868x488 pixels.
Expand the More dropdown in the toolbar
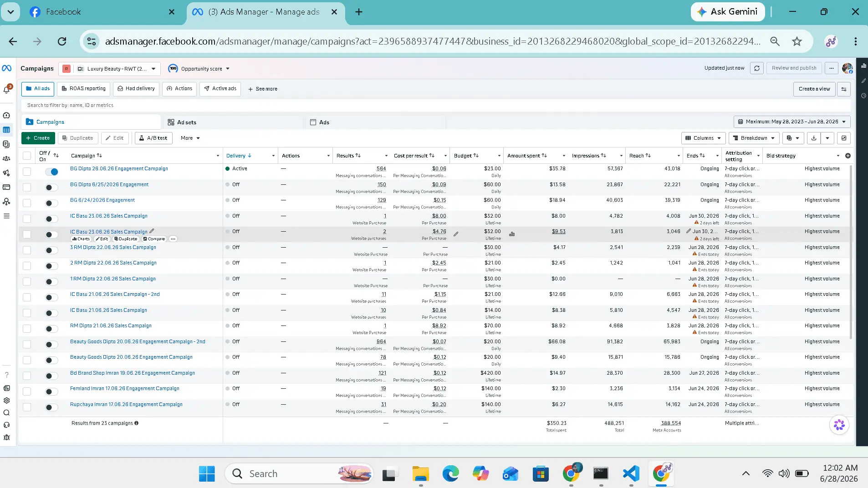[x=190, y=138]
